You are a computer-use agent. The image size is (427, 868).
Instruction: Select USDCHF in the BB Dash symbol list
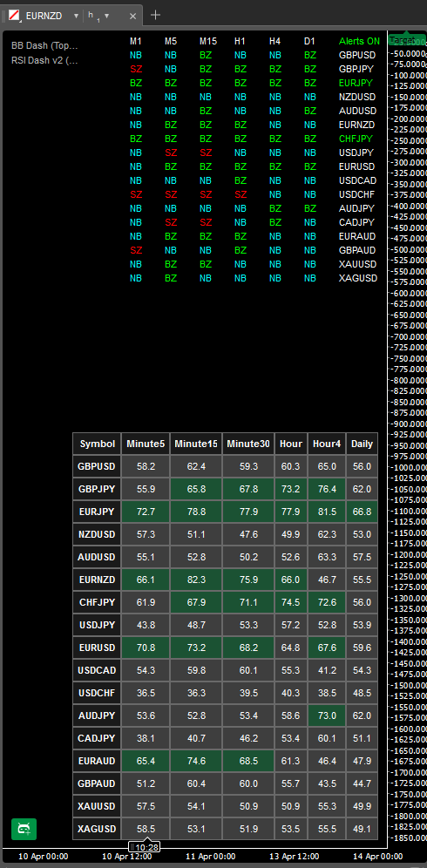(x=356, y=195)
